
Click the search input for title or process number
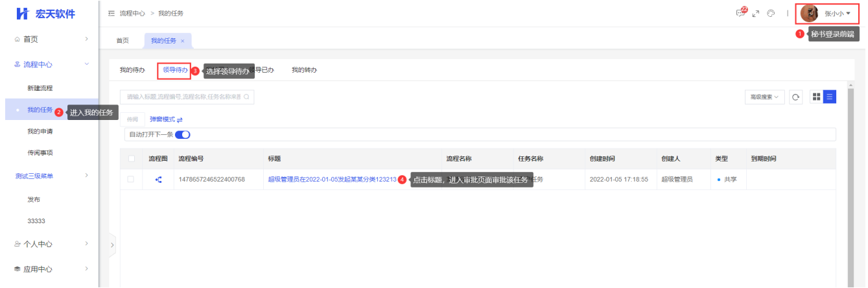[187, 97]
